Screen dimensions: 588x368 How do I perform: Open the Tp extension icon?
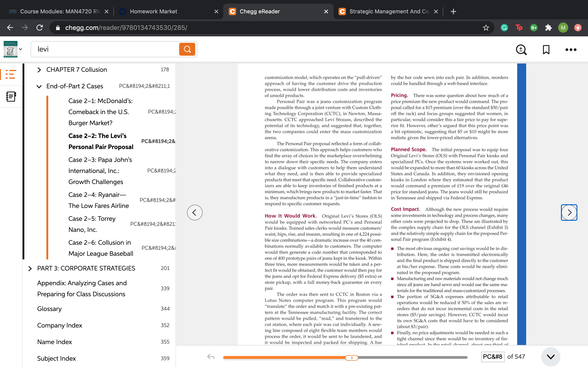click(519, 28)
